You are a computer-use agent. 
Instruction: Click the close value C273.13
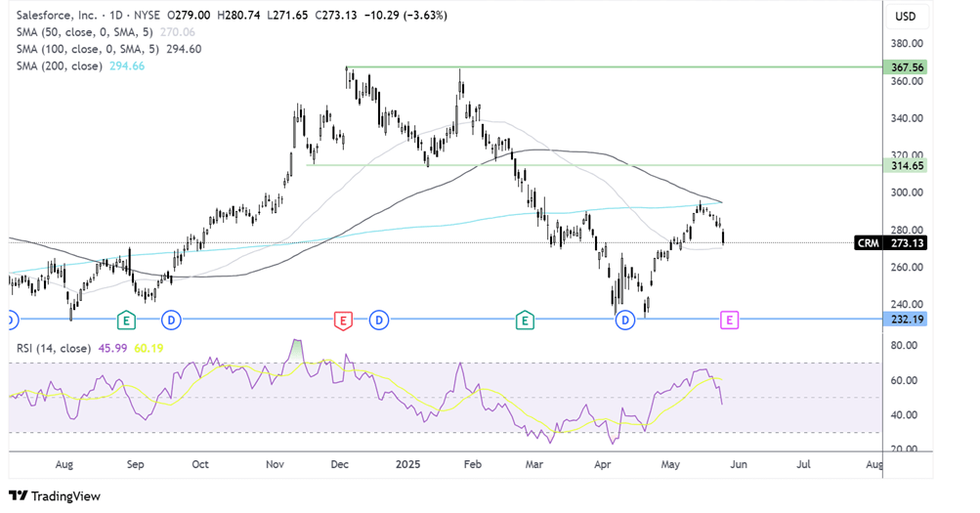coord(336,15)
